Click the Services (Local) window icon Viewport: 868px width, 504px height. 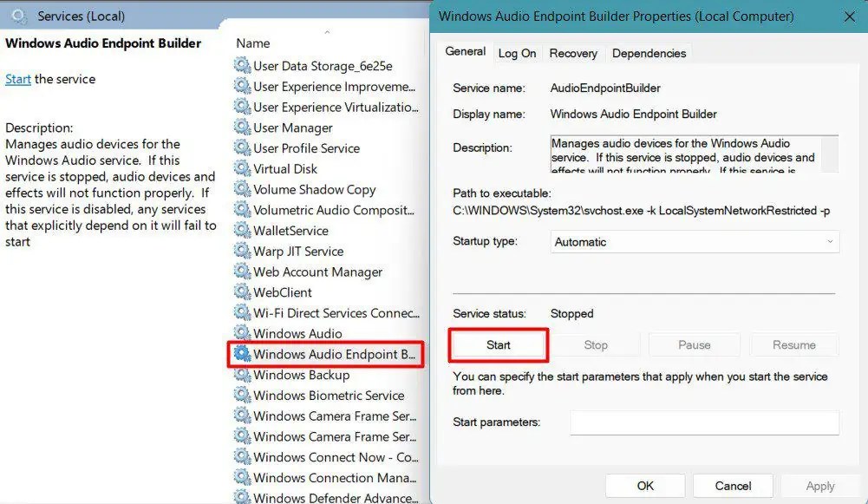coord(18,15)
